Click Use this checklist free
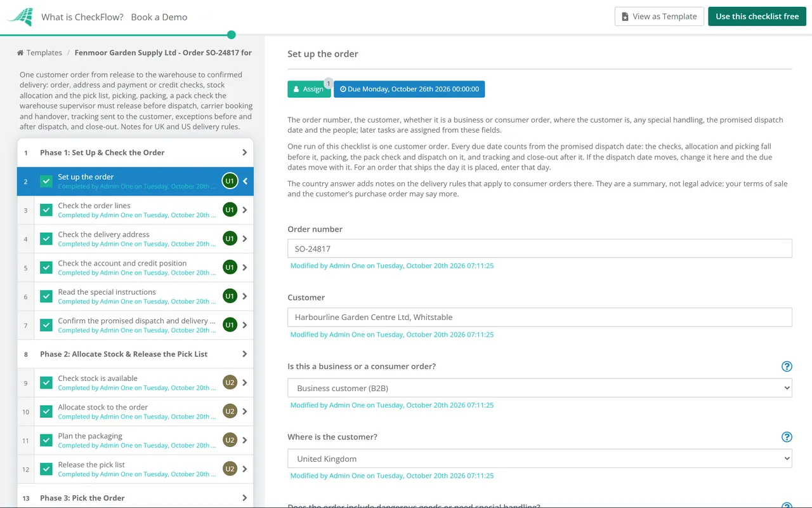Viewport: 812px width, 508px height. click(757, 17)
